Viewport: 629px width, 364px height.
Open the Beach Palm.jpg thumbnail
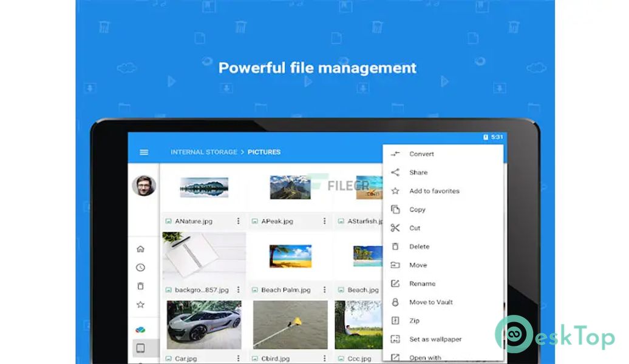pos(290,256)
